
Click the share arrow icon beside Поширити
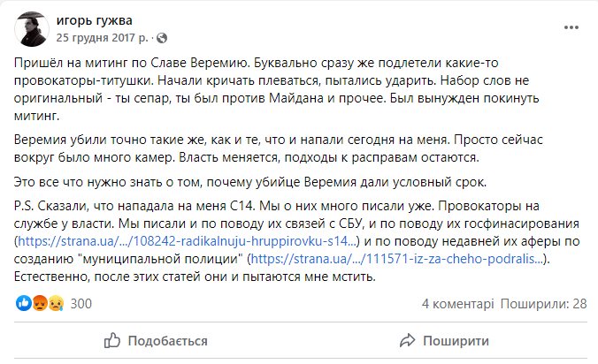pyautogui.click(x=406, y=341)
